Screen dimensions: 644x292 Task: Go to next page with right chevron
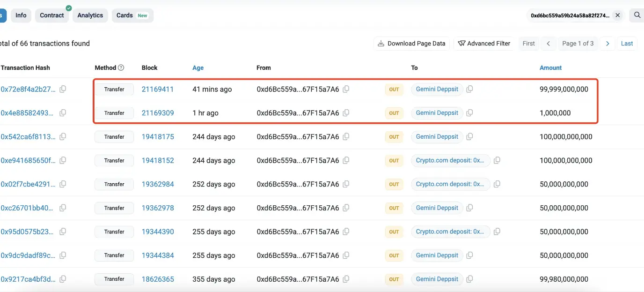[607, 44]
